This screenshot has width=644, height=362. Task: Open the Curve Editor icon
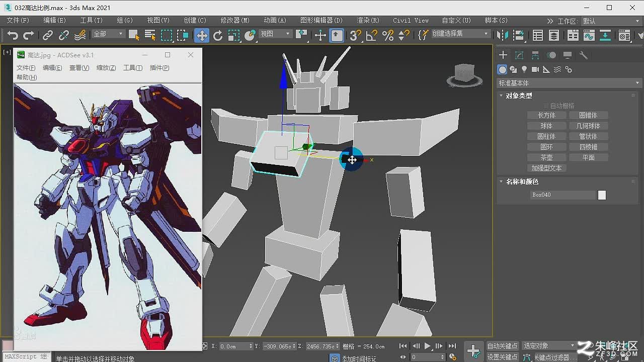click(x=589, y=35)
